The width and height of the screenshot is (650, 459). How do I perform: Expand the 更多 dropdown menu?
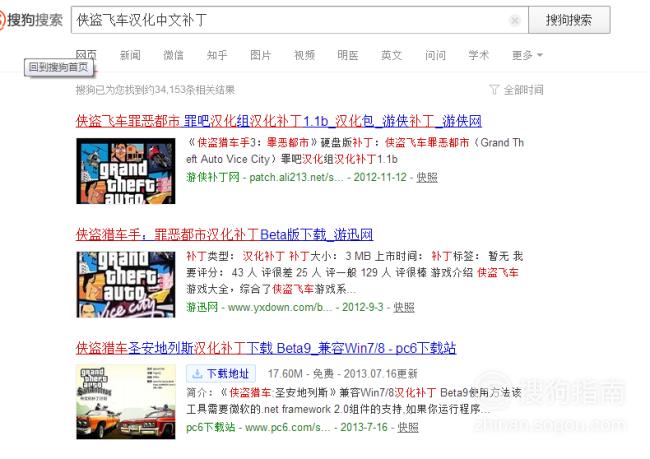pyautogui.click(x=527, y=55)
